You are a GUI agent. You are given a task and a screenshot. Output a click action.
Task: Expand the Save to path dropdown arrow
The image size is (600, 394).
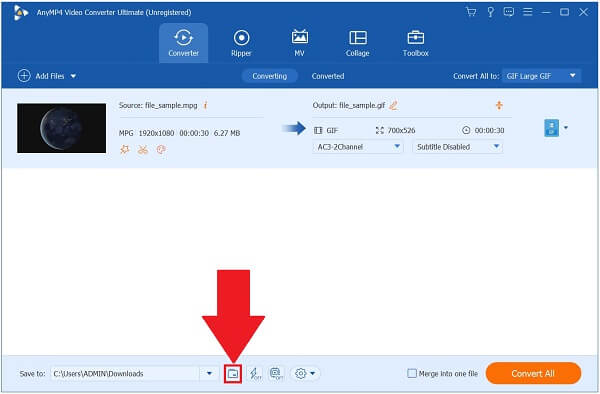[209, 374]
